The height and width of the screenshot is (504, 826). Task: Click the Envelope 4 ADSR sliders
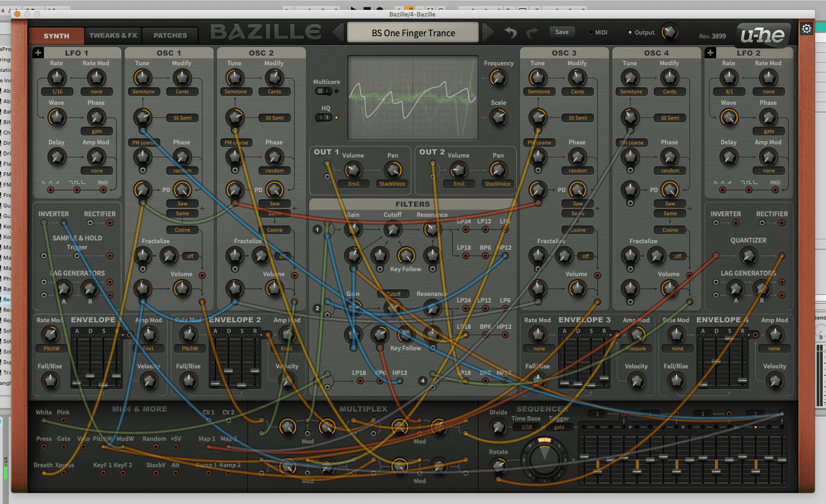click(x=722, y=360)
